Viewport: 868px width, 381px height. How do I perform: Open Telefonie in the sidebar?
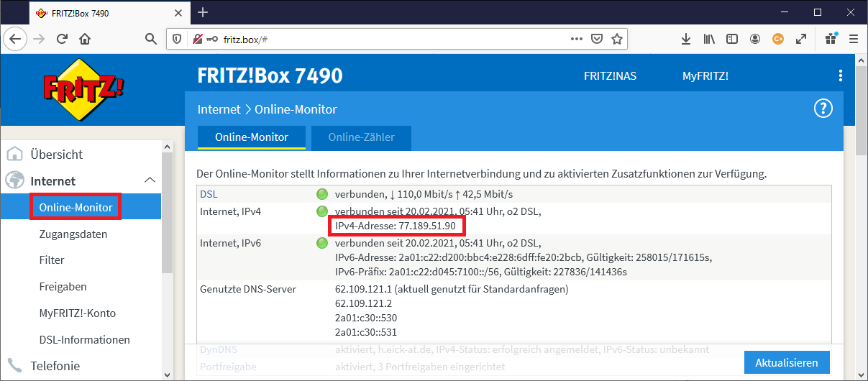point(55,365)
